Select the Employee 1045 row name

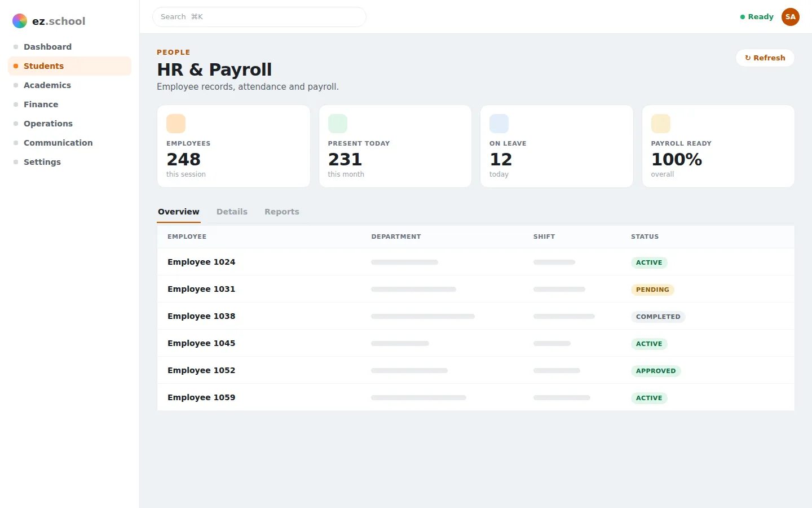click(x=201, y=343)
